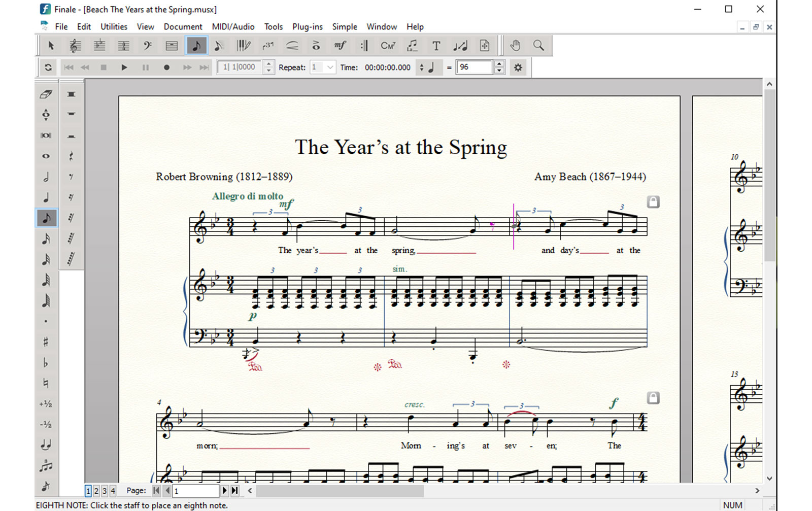Image resolution: width=812 pixels, height=511 pixels.
Task: Select the Page Layout tool
Action: [x=485, y=46]
